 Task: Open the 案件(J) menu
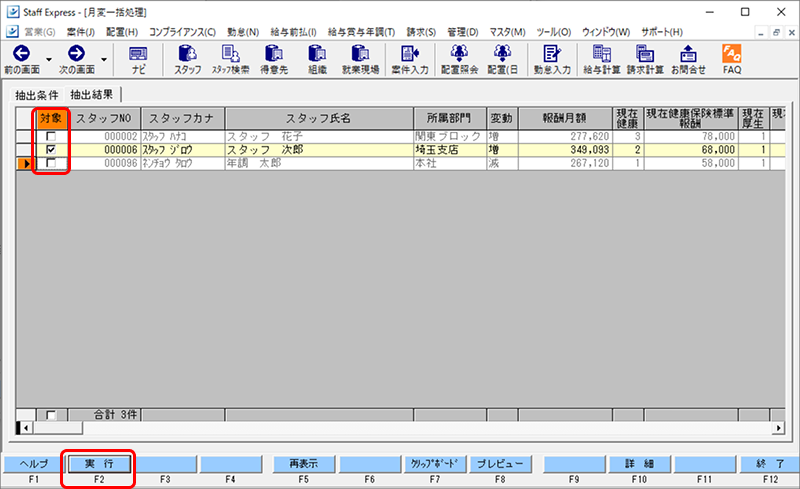click(81, 32)
